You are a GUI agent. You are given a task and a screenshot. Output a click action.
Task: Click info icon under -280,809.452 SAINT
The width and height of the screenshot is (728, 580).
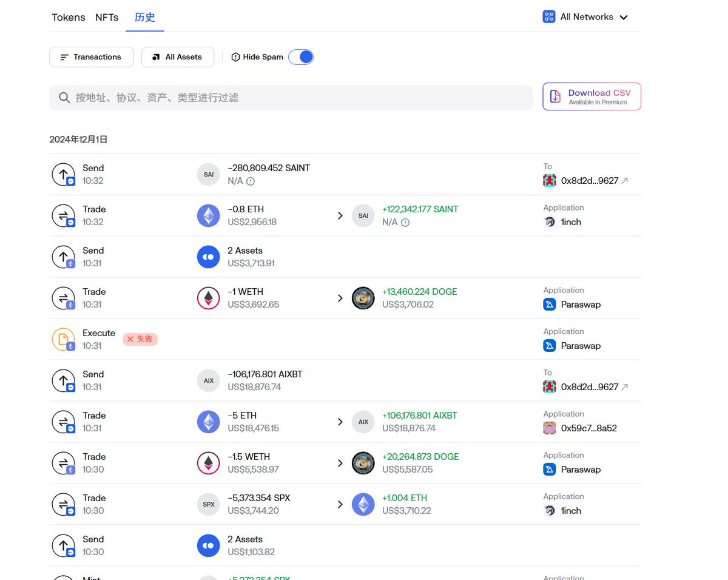pos(250,181)
